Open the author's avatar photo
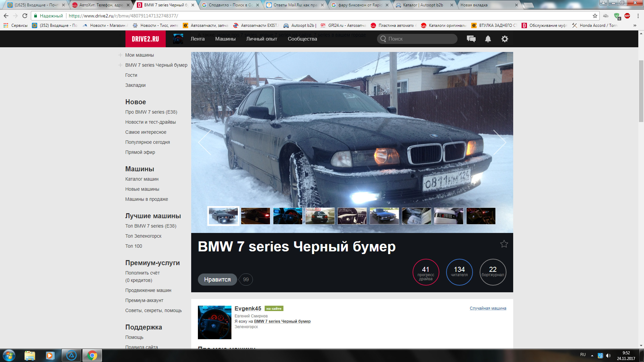Screen dimensions: 644x362 point(215,322)
